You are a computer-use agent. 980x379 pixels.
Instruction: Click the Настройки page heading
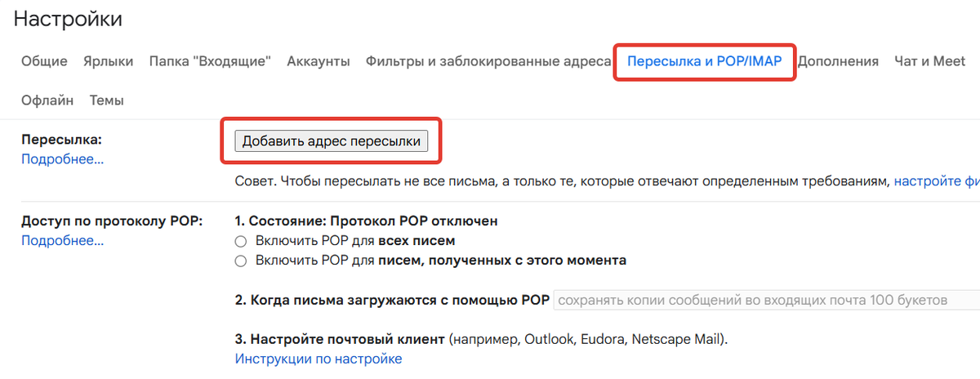tap(68, 20)
